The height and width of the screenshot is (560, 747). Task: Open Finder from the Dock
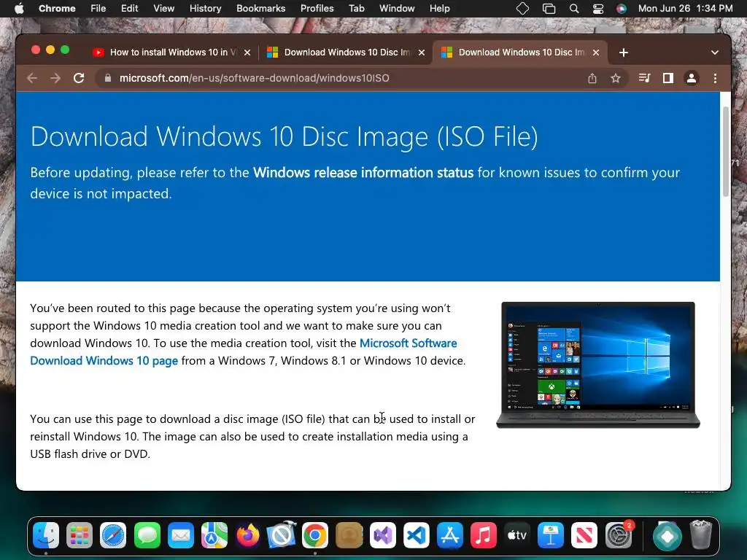[46, 535]
